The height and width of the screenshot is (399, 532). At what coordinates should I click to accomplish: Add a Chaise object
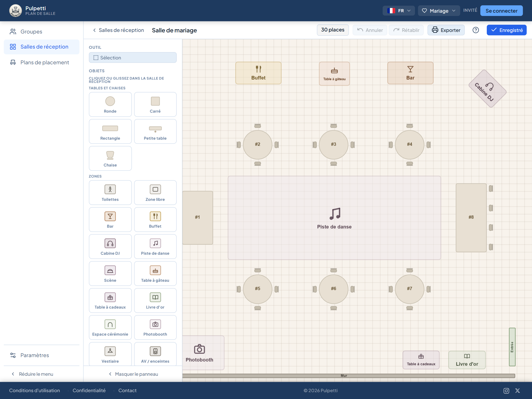(110, 158)
